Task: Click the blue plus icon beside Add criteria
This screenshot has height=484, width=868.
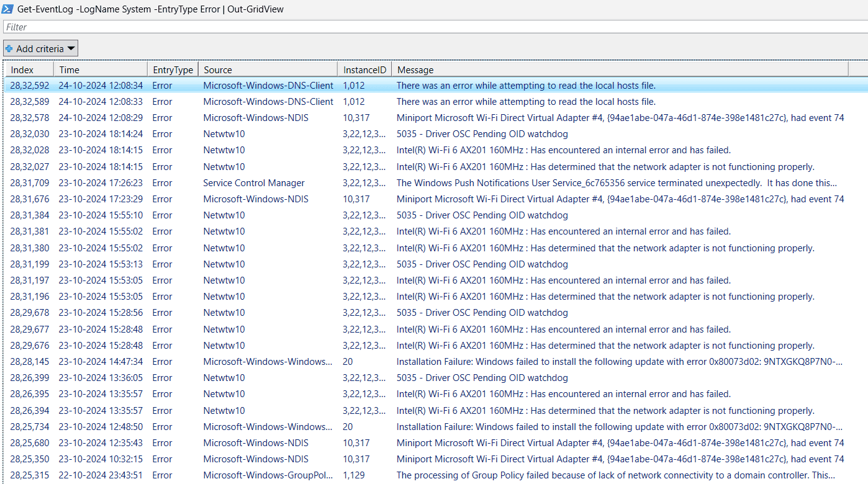Action: click(9, 48)
